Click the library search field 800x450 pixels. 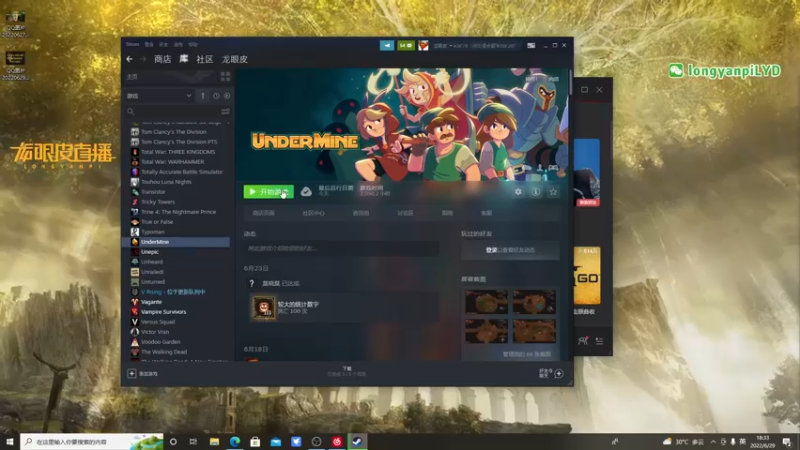172,111
